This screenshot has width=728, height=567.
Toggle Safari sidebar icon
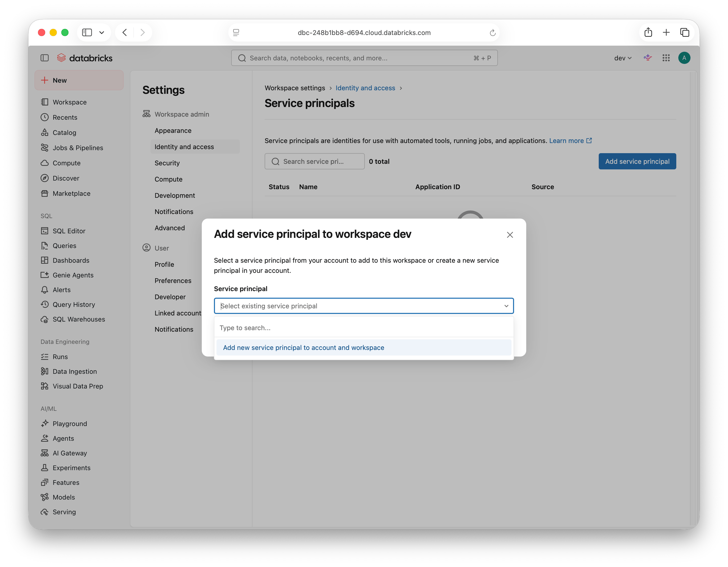[87, 32]
